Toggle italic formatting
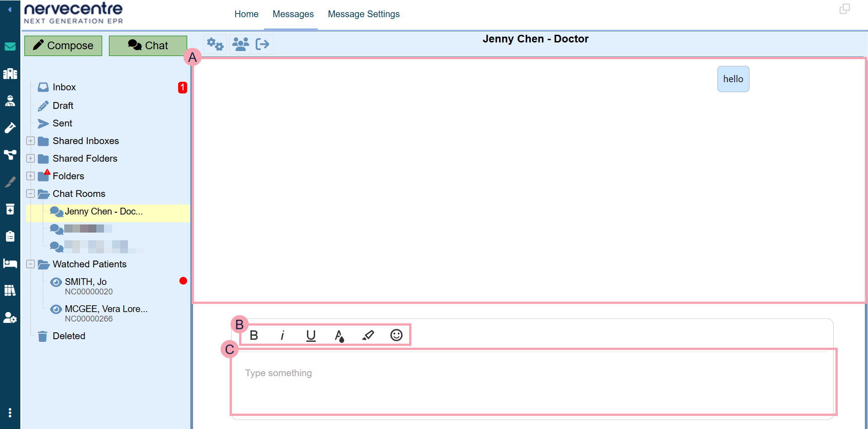The width and height of the screenshot is (868, 429). [283, 335]
